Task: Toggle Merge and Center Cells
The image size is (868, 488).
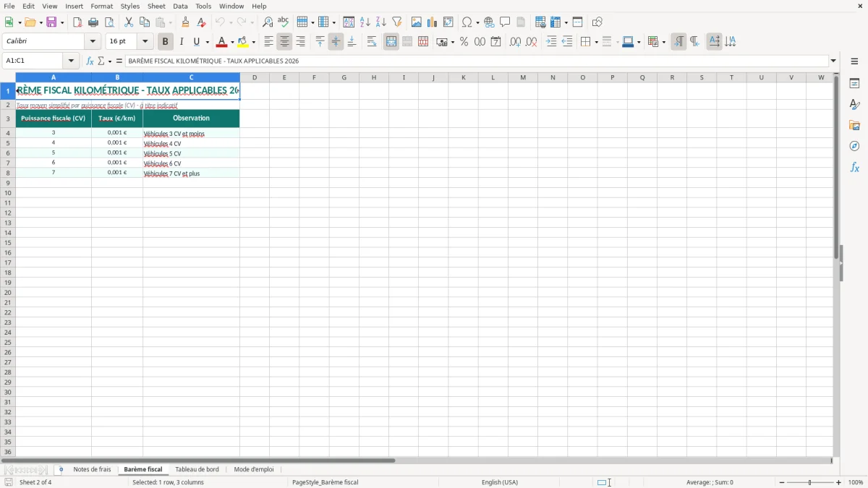Action: pyautogui.click(x=391, y=42)
